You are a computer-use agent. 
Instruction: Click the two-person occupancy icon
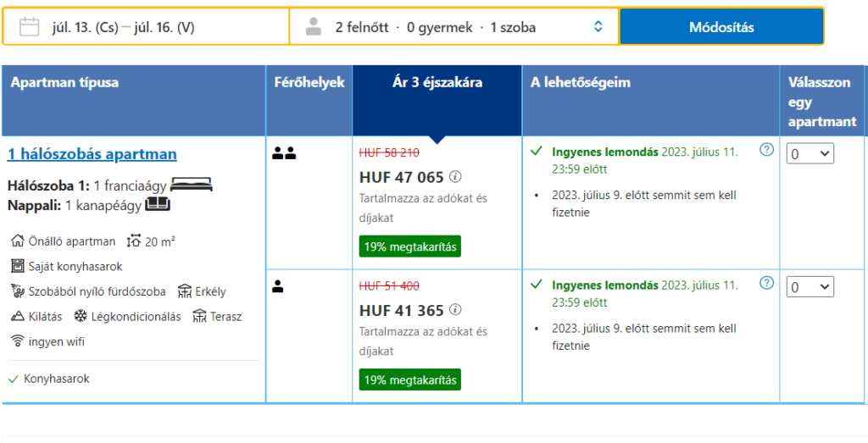click(x=284, y=153)
